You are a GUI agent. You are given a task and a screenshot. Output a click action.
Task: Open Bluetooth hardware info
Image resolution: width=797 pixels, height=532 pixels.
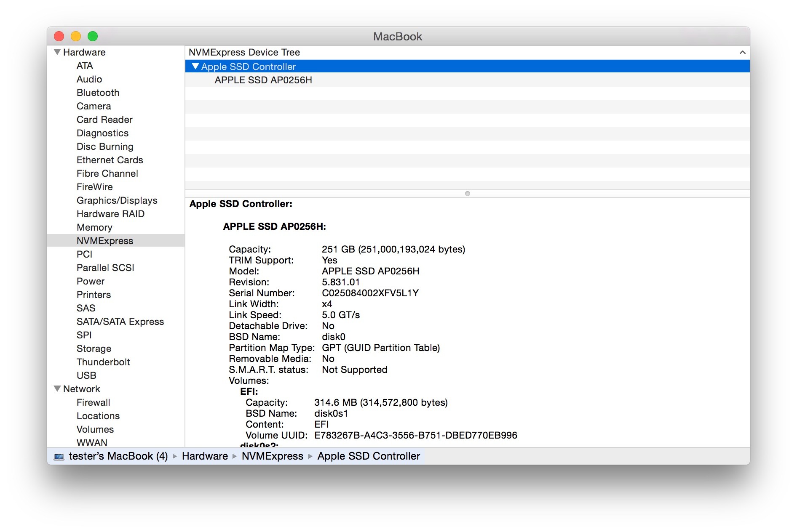tap(98, 93)
